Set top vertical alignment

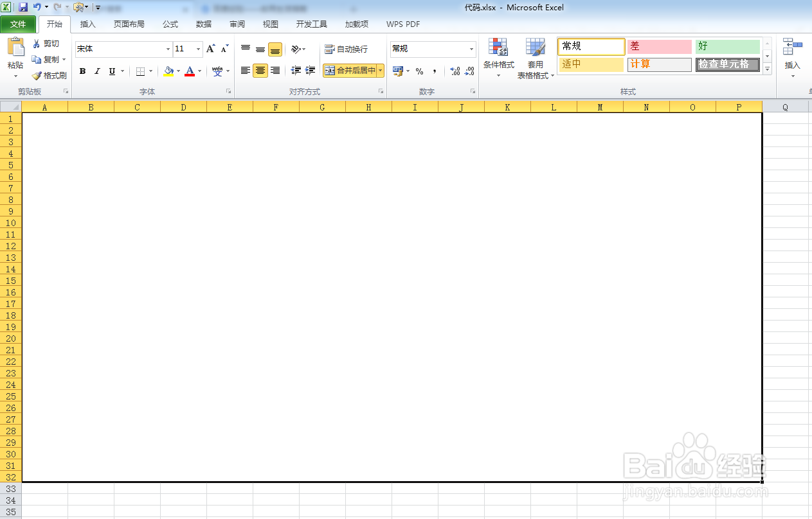[246, 49]
